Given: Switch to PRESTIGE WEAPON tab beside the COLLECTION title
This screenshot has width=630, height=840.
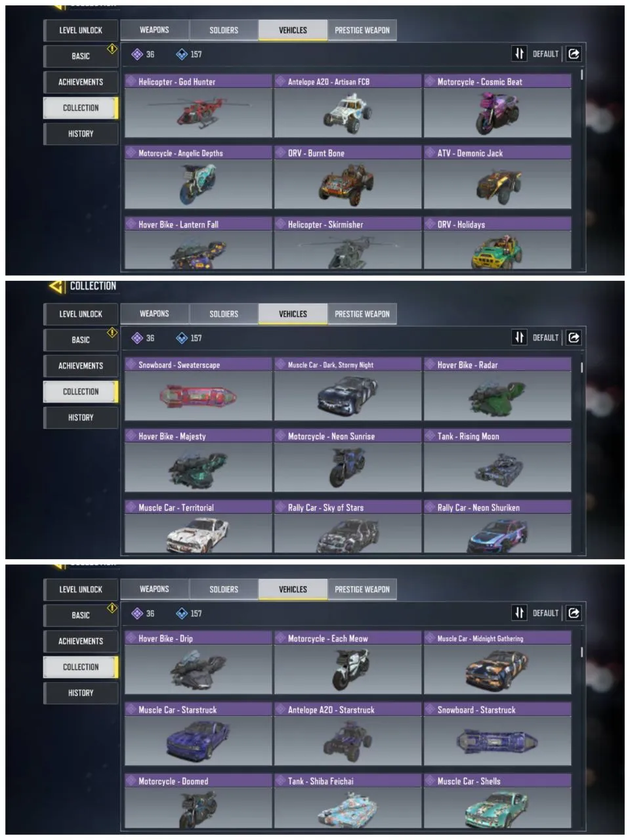Looking at the screenshot, I should [x=362, y=314].
